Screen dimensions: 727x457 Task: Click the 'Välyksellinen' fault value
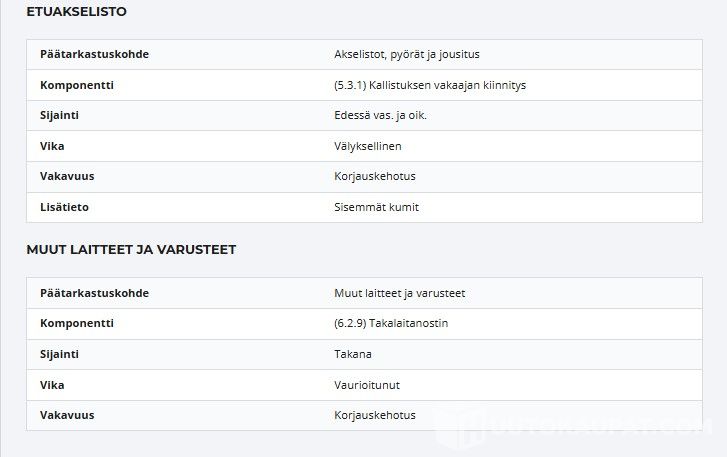[368, 146]
